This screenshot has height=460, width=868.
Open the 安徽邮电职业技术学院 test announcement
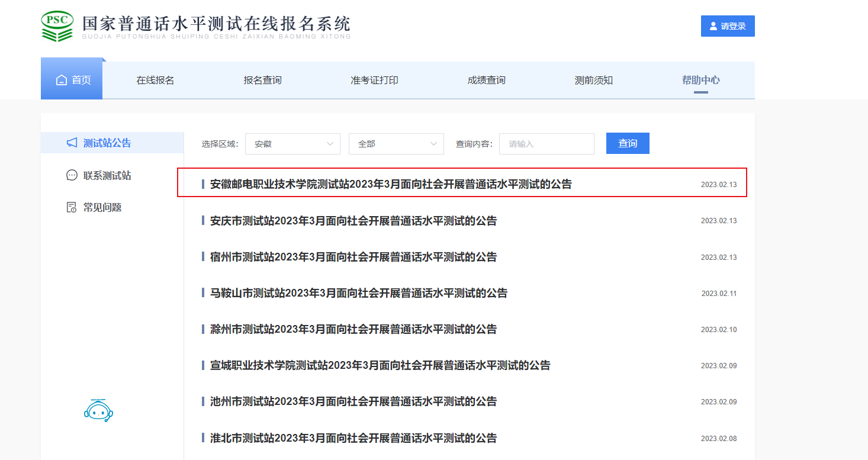[x=391, y=184]
